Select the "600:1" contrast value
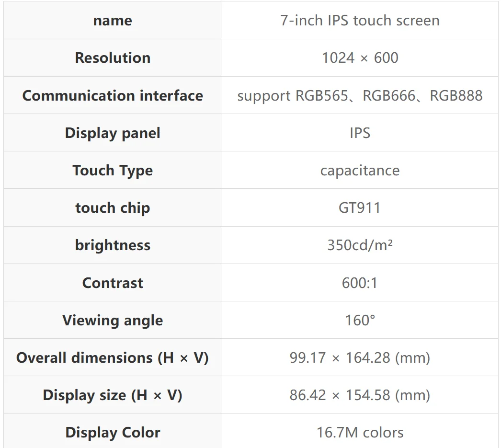The height and width of the screenshot is (448, 501). point(360,283)
